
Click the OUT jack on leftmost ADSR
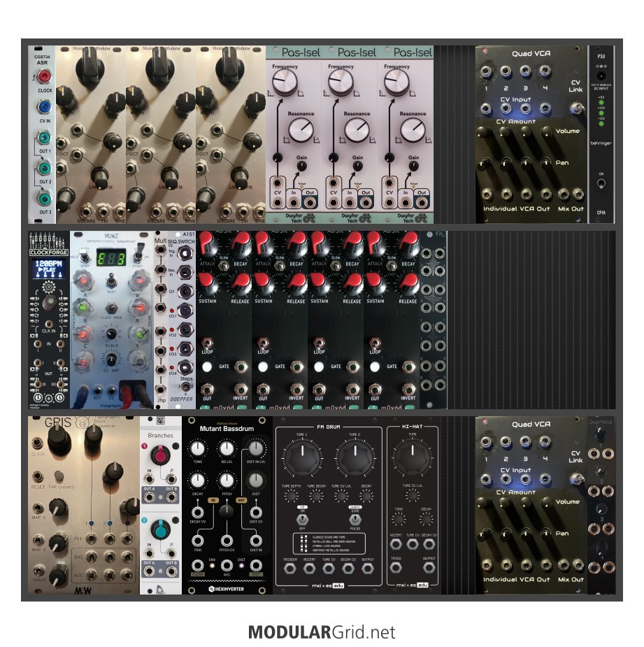click(207, 390)
